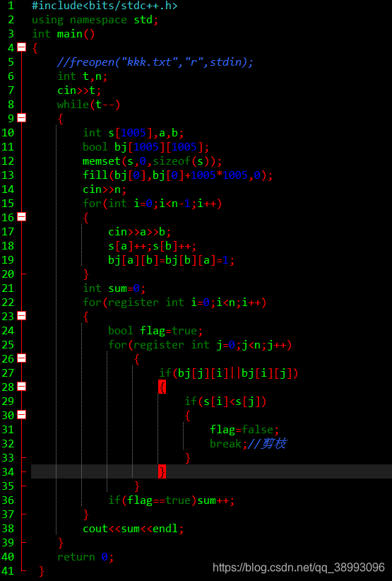
Task: Collapse the fold marker at line 28
Action: (x=22, y=387)
